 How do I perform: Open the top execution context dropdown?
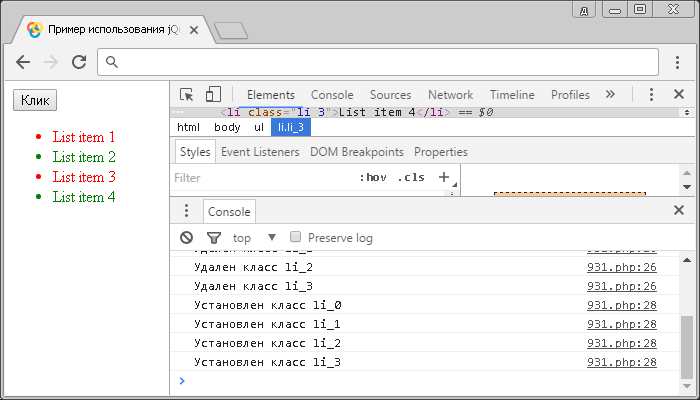click(x=254, y=238)
